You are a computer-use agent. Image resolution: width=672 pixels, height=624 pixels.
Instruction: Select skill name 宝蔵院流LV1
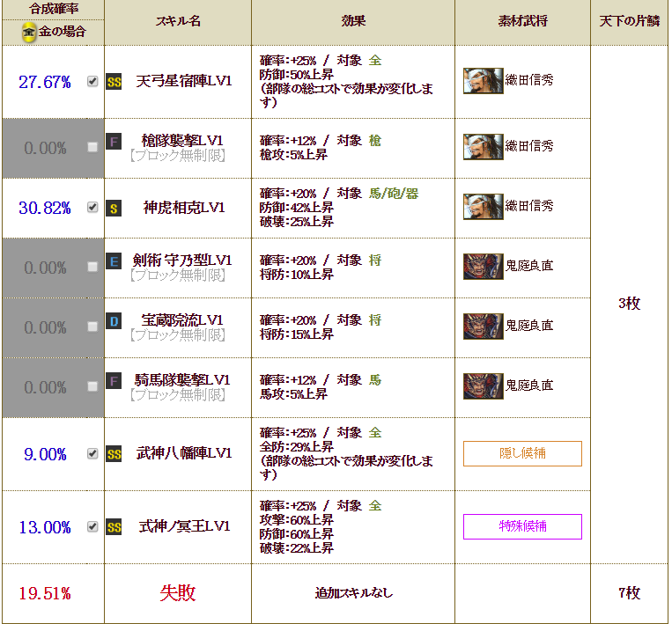pyautogui.click(x=182, y=320)
